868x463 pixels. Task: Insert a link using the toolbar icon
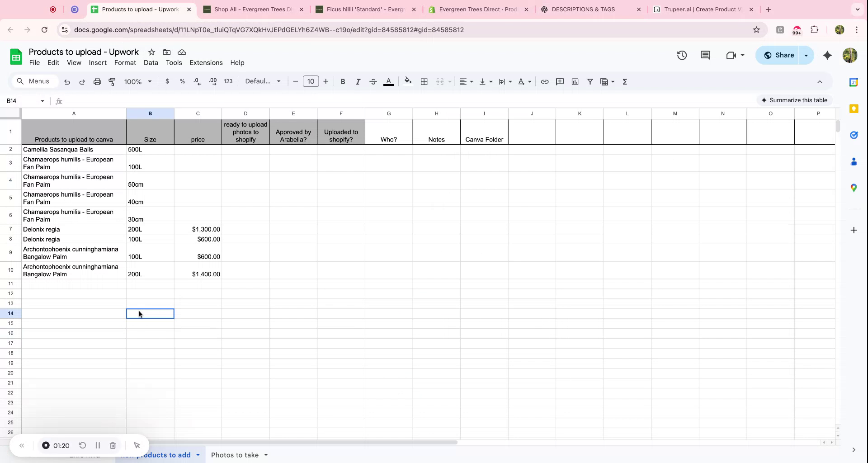[x=545, y=82]
